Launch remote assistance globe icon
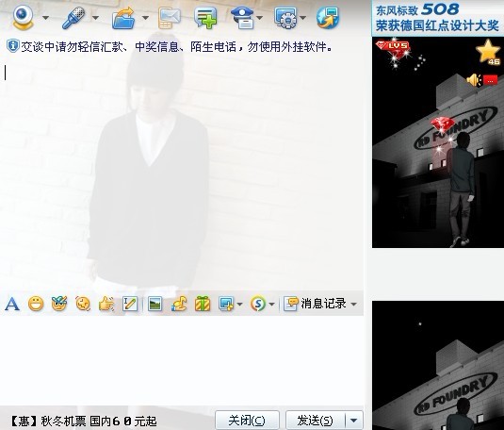 tap(328, 18)
